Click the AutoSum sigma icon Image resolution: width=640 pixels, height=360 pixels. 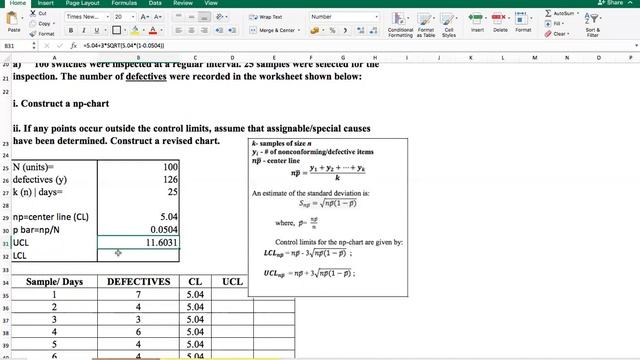pyautogui.click(x=548, y=13)
